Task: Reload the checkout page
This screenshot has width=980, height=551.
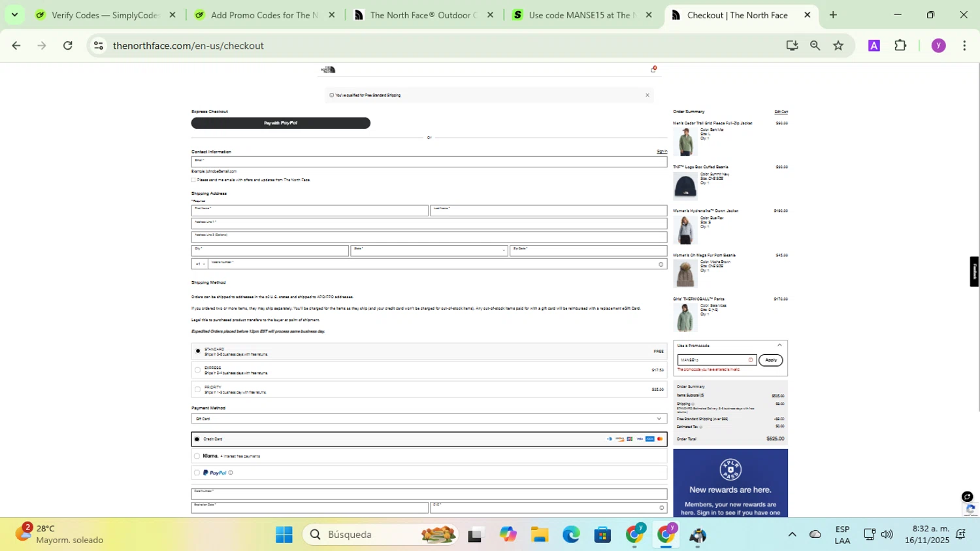Action: point(68,46)
